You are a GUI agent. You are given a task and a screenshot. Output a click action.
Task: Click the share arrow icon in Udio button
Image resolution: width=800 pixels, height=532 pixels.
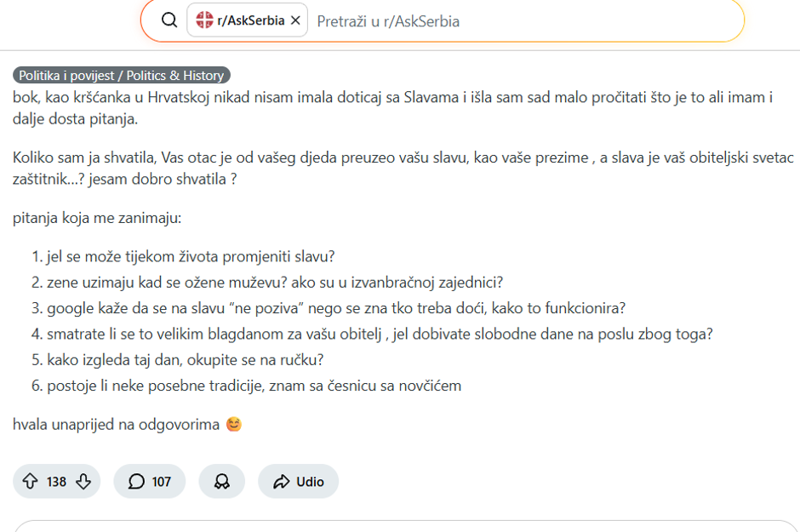281,481
